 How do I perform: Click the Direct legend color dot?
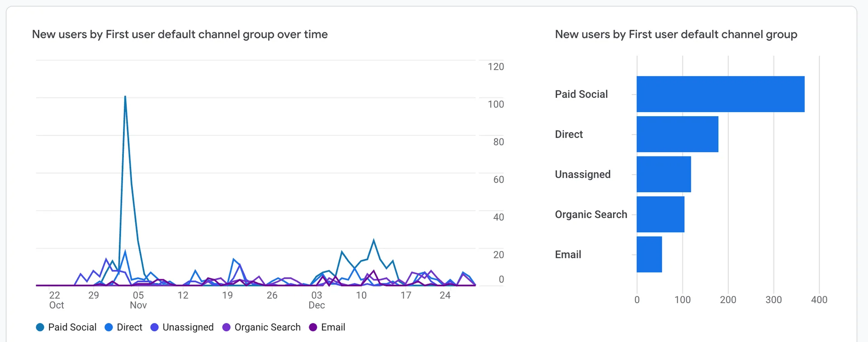coord(108,327)
